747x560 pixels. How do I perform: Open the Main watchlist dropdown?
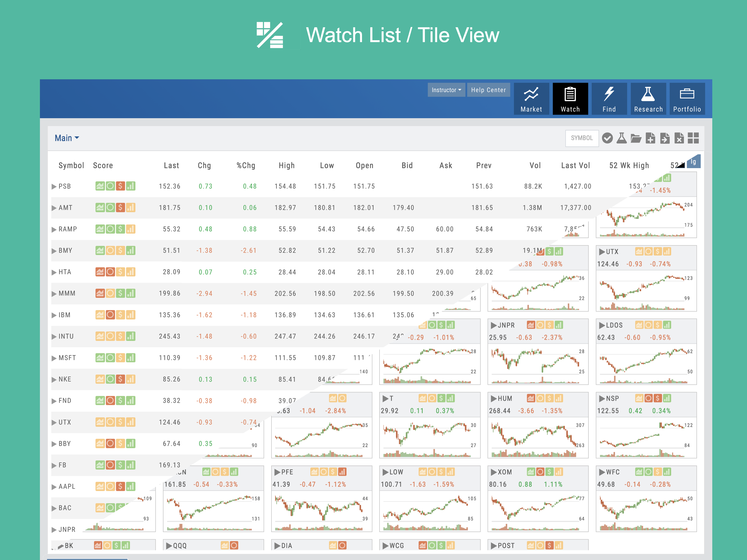point(66,138)
